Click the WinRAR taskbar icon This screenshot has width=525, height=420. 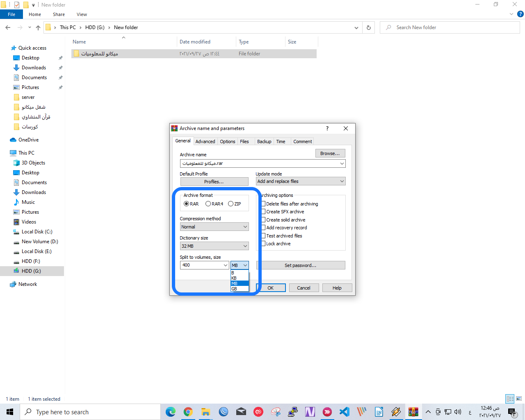413,412
